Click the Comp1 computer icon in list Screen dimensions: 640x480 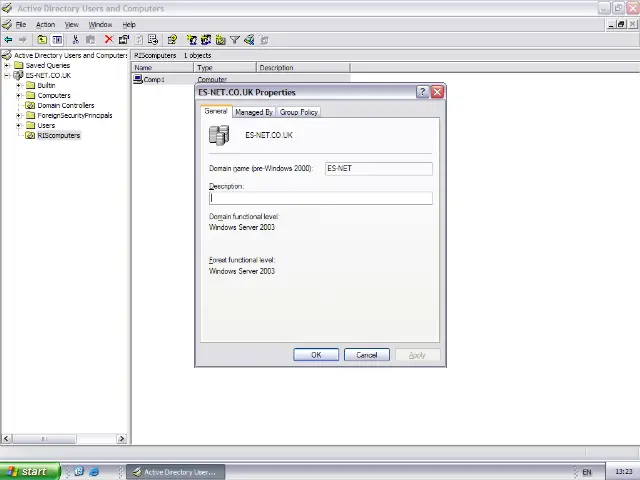(138, 79)
